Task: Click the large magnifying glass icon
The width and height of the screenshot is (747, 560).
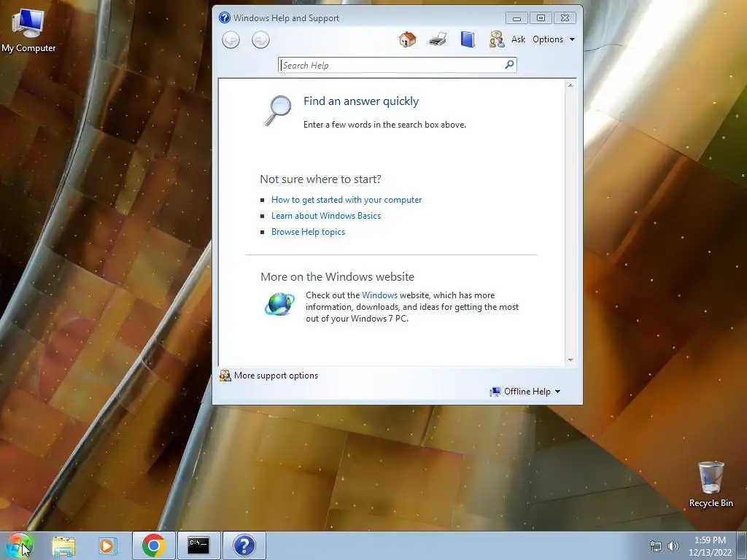Action: coord(278,111)
